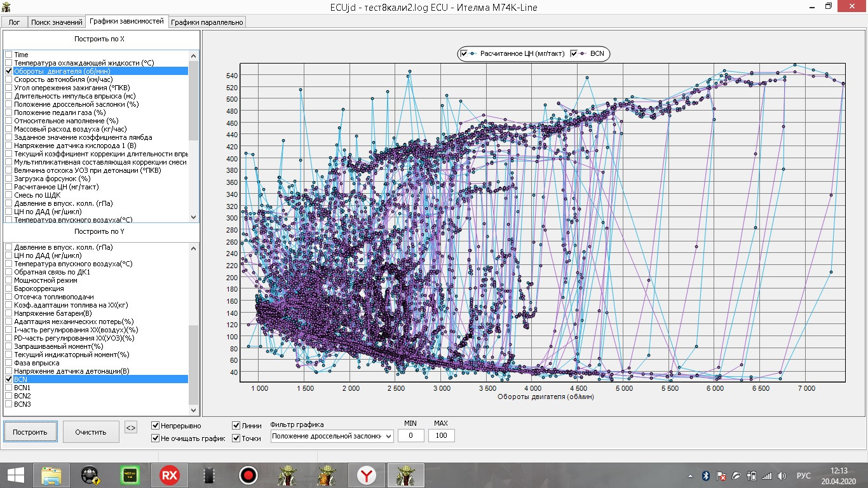Toggle the Линии checkbox
The height and width of the screenshot is (488, 868).
236,426
